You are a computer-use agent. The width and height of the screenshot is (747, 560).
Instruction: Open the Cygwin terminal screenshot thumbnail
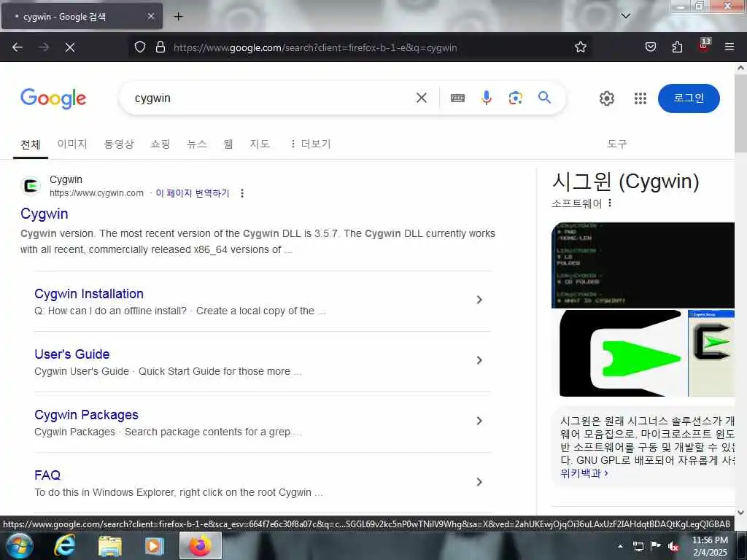(643, 265)
